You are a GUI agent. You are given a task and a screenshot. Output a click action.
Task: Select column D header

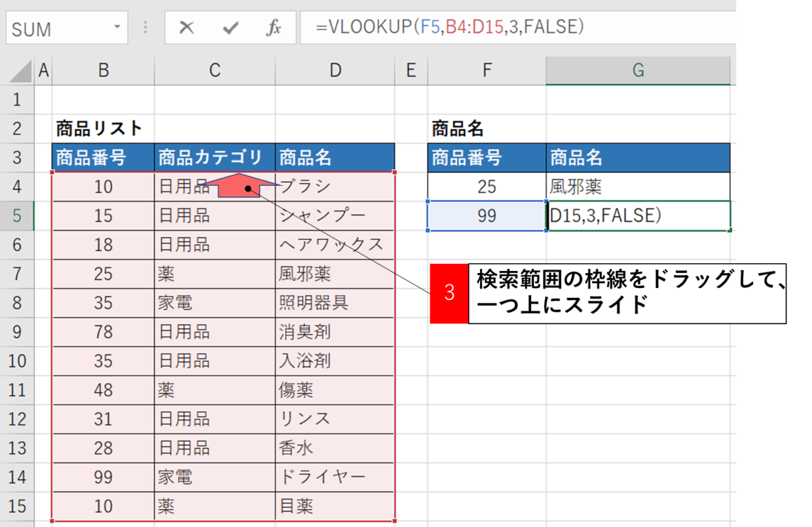[x=335, y=71]
